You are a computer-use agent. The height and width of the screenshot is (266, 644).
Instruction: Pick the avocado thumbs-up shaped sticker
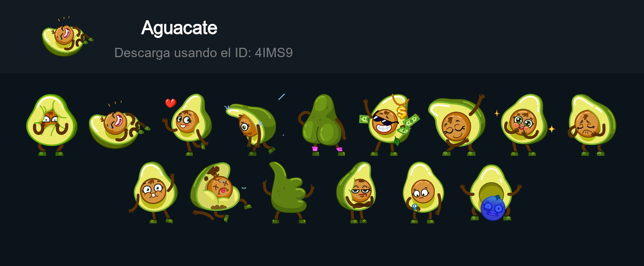[x=288, y=192]
